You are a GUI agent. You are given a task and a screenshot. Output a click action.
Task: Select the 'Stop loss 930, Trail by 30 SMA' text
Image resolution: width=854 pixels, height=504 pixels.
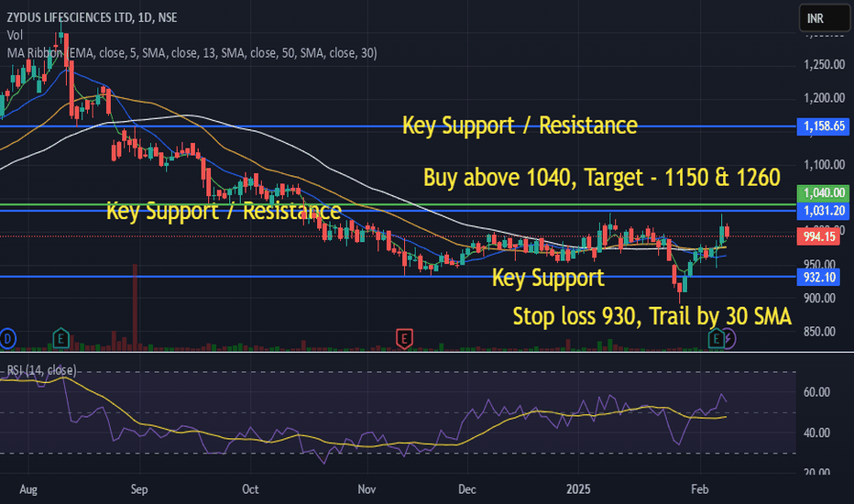click(x=651, y=316)
